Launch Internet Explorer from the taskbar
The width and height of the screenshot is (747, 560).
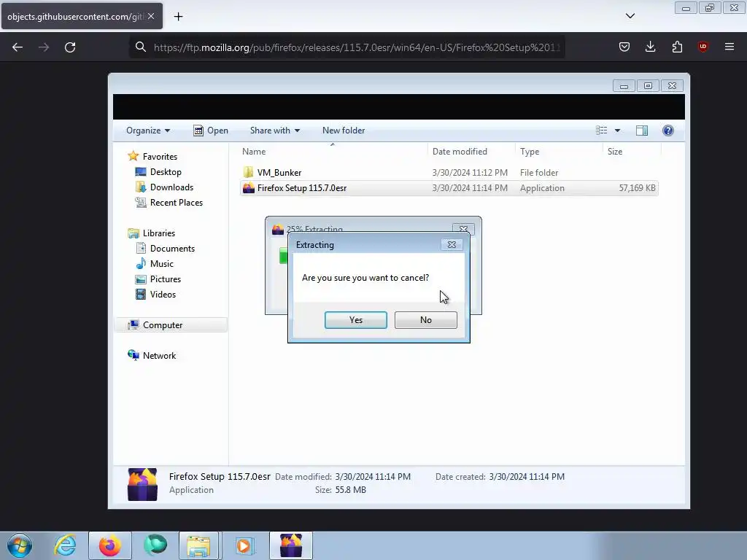coord(65,545)
